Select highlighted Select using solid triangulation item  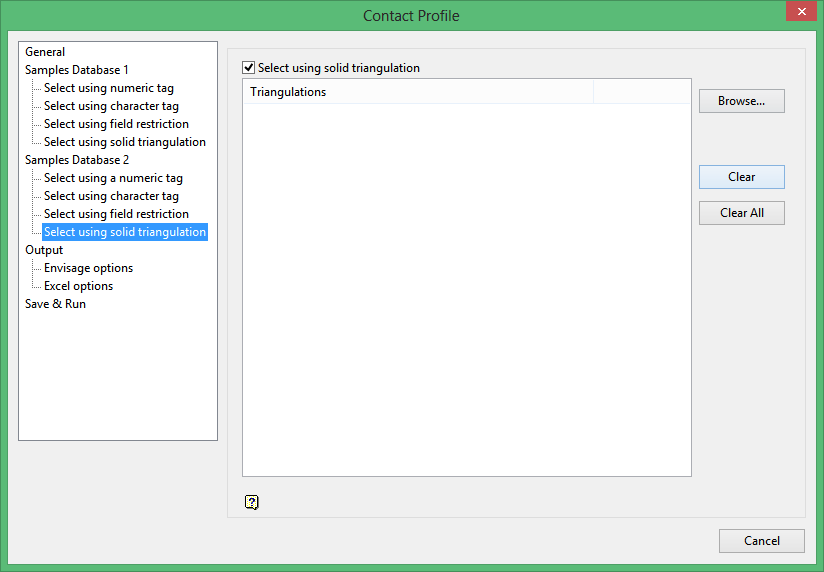tap(125, 232)
